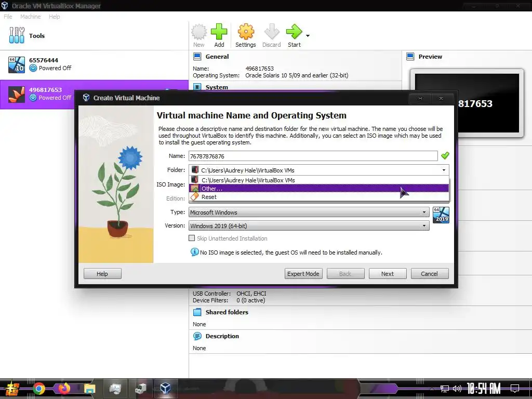Click the volume speaker icon in system tray
Image resolution: width=532 pixels, height=399 pixels.
[457, 389]
